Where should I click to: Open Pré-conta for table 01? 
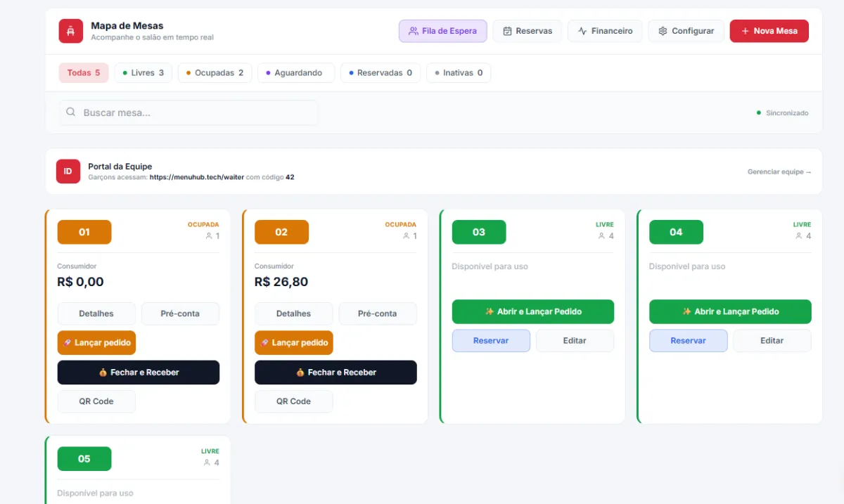coord(180,314)
